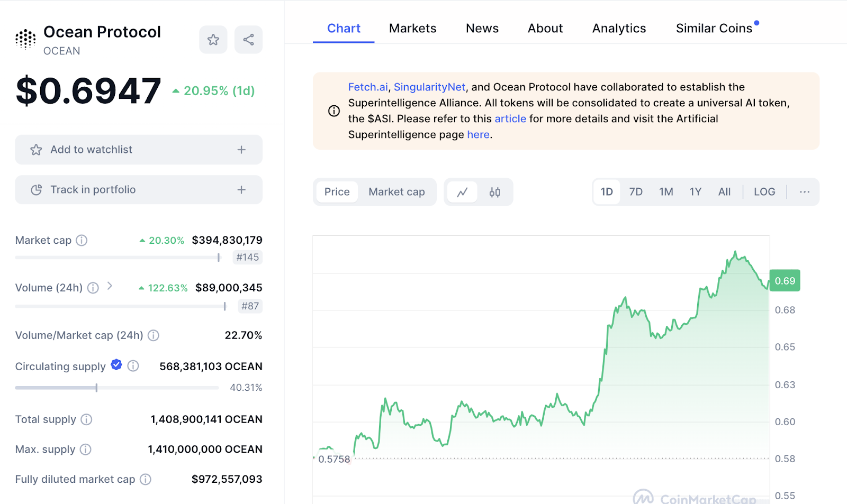This screenshot has width=847, height=504.
Task: Open the Markets tab
Action: tap(412, 29)
